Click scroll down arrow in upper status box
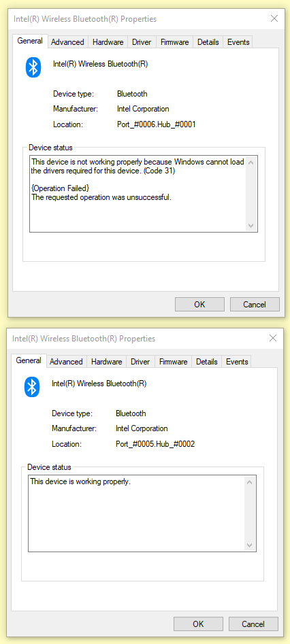The height and width of the screenshot is (644, 290). pos(251,226)
